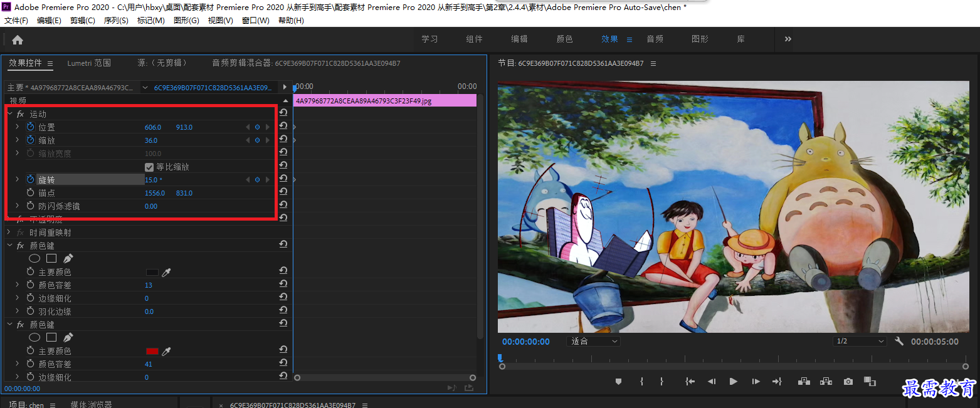Open the 1/2 playback resolution dropdown
This screenshot has width=980, height=408.
click(x=860, y=342)
